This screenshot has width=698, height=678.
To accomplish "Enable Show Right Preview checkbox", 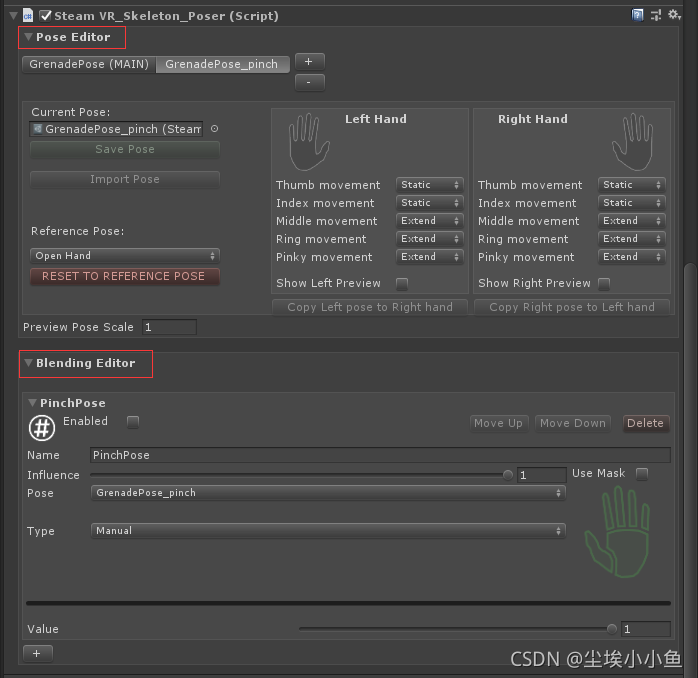I will point(604,284).
